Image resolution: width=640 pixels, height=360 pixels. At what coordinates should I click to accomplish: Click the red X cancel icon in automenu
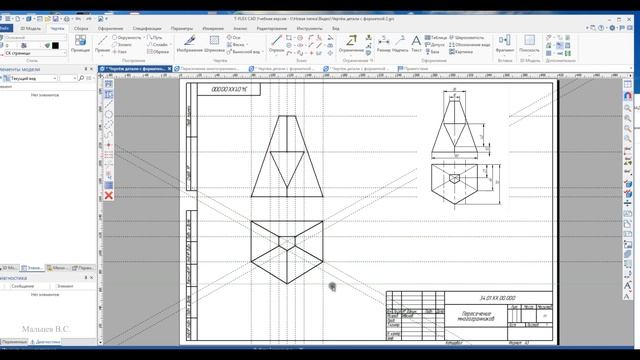[x=109, y=196]
